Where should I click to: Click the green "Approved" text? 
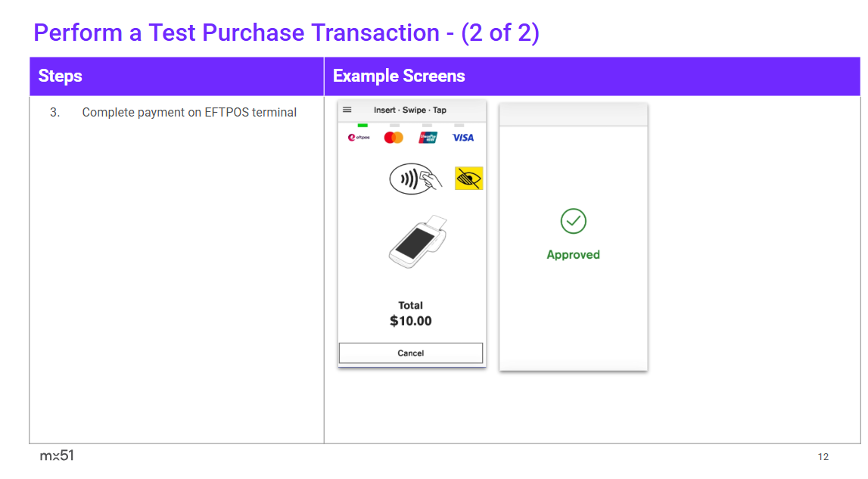574,255
